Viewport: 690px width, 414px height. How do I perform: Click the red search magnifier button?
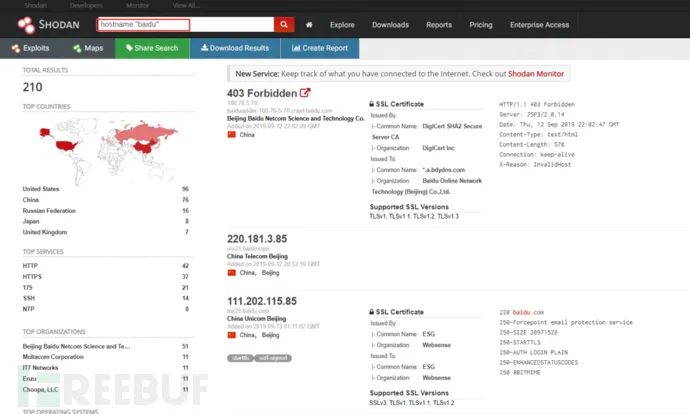click(284, 25)
